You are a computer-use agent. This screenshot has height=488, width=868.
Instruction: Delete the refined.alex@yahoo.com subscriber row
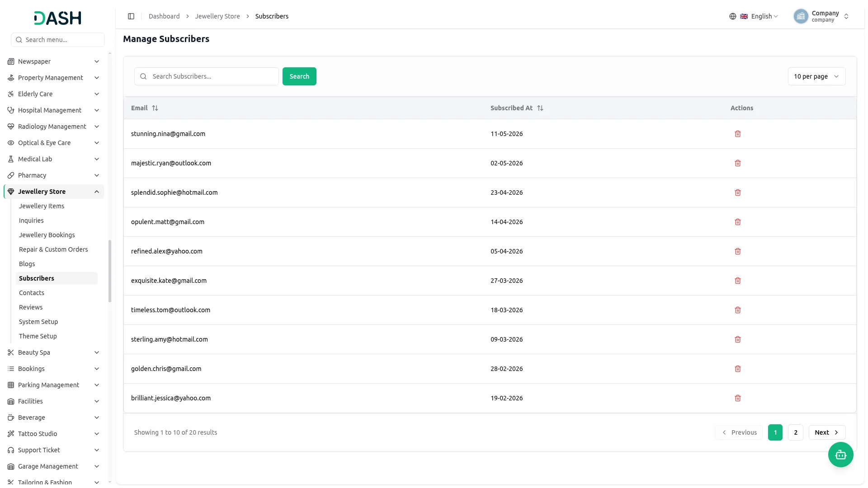pyautogui.click(x=737, y=251)
